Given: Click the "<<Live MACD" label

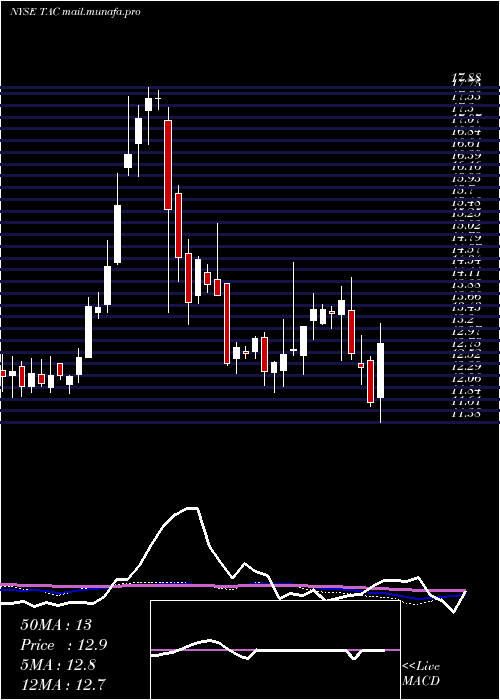Looking at the screenshot, I should click(421, 673).
